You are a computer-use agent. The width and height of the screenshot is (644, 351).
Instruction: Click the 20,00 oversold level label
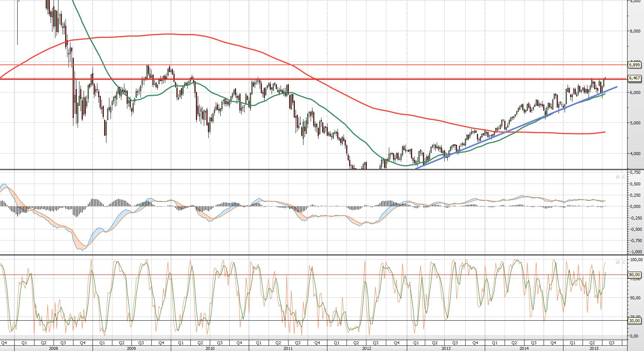click(635, 321)
